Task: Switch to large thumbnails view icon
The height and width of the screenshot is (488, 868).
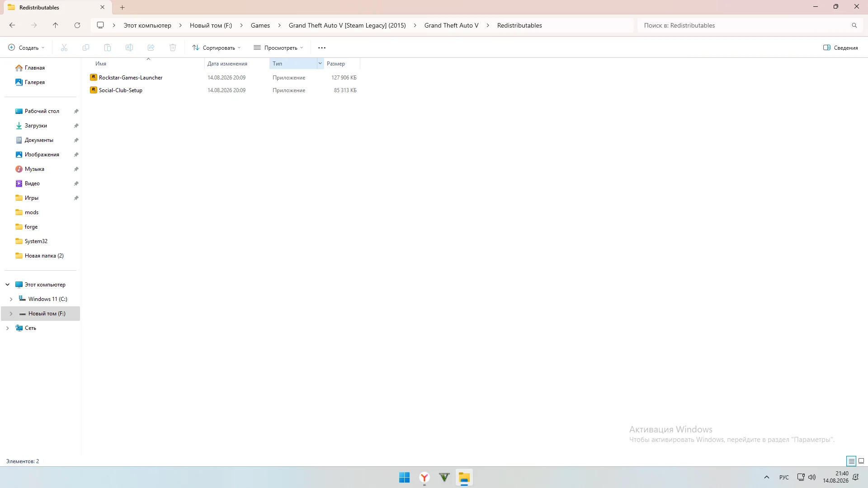Action: pos(861,461)
